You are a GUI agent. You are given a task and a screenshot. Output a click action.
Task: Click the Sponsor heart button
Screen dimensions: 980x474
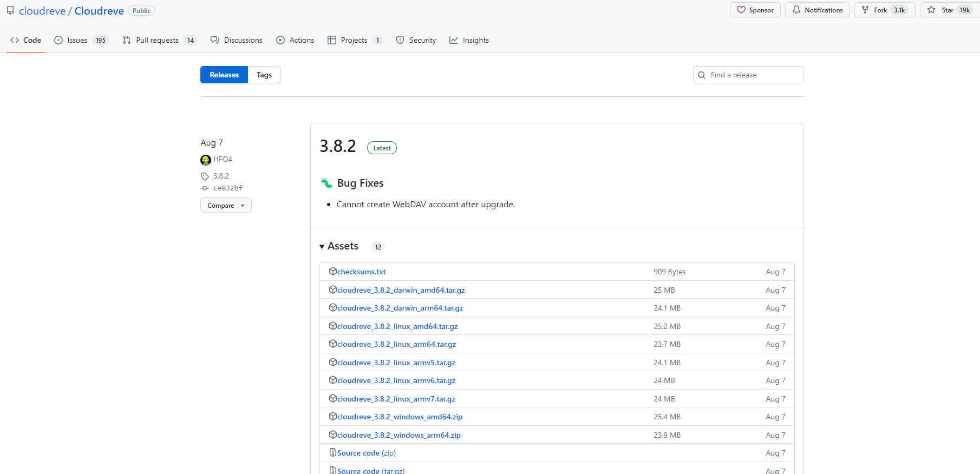point(755,10)
